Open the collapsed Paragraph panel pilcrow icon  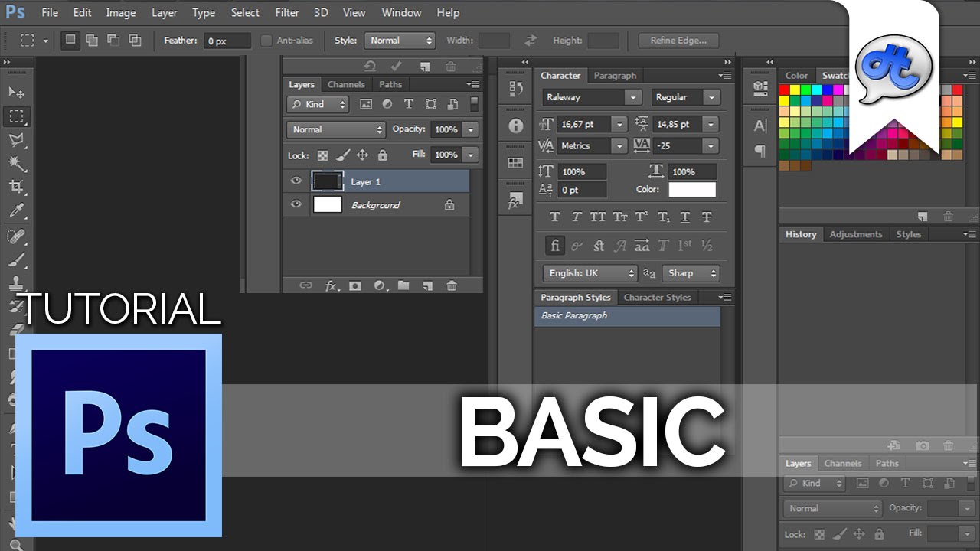760,152
